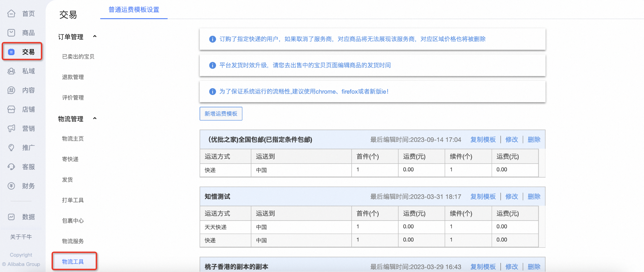Image resolution: width=644 pixels, height=272 pixels.
Task: Click the 交易 trade icon
Action: tap(11, 52)
